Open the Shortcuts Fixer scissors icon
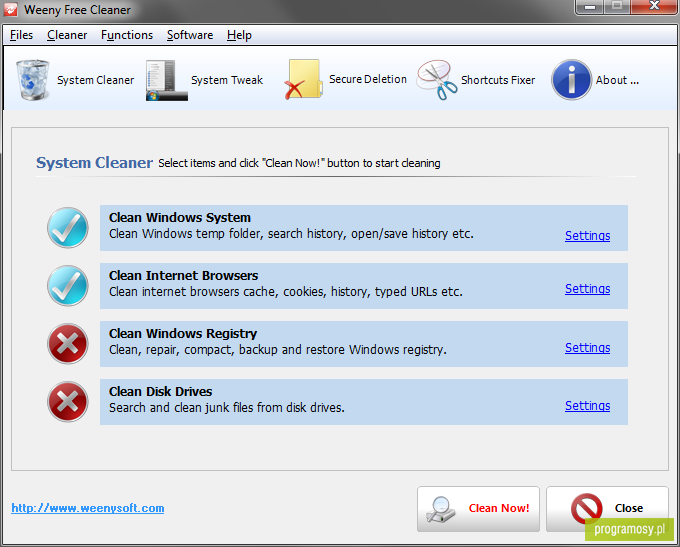 tap(437, 80)
